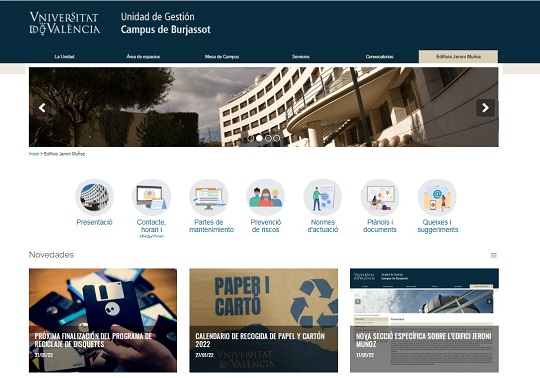Open the Paper i Cartó calendar news card

coord(263,320)
